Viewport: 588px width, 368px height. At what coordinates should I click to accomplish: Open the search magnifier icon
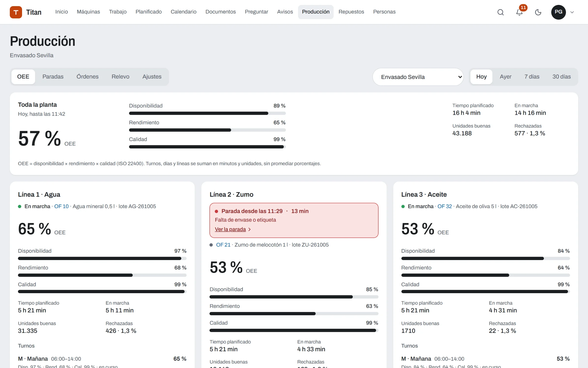pyautogui.click(x=501, y=12)
